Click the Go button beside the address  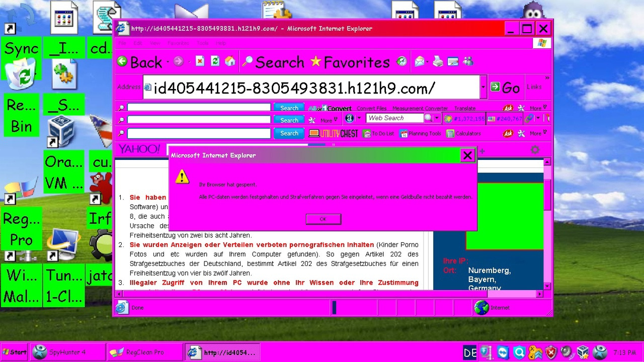tap(505, 87)
